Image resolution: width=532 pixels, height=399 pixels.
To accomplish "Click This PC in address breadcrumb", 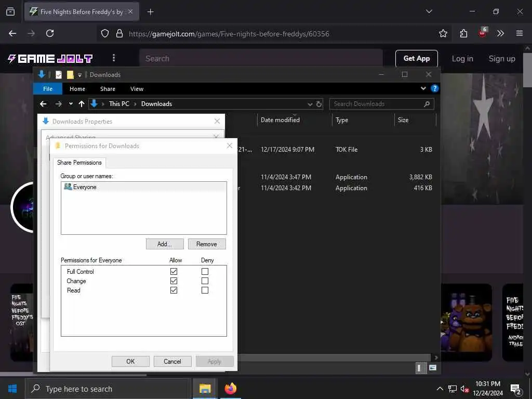I will pos(119,104).
